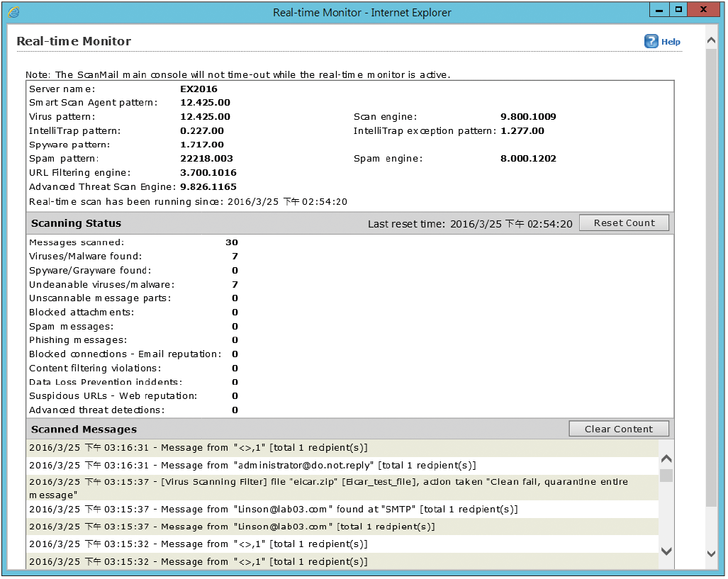Viewport: 728px width, 579px height.
Task: Click the Messages scanned count 30
Action: [232, 242]
